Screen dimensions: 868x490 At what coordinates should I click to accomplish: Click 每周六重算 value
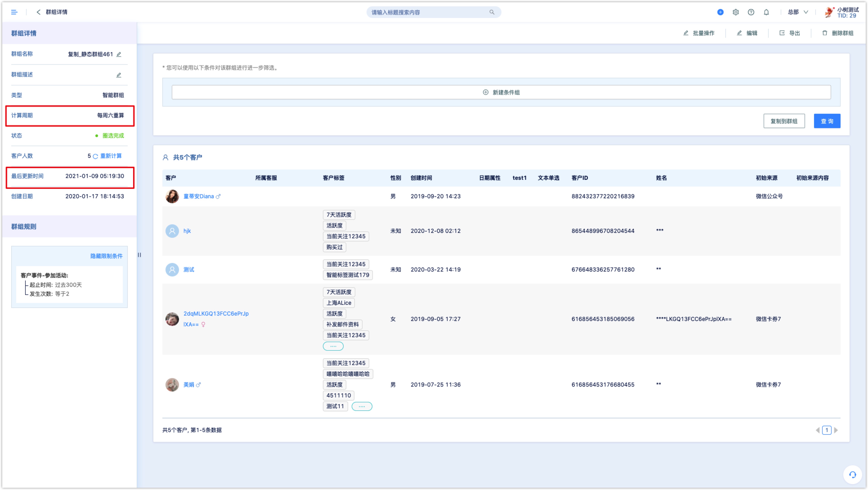click(110, 116)
